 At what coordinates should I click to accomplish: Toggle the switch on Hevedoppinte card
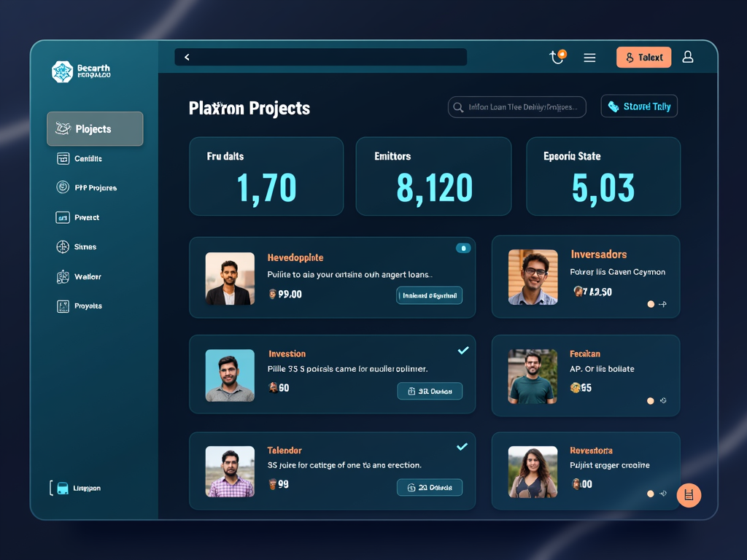click(x=463, y=248)
